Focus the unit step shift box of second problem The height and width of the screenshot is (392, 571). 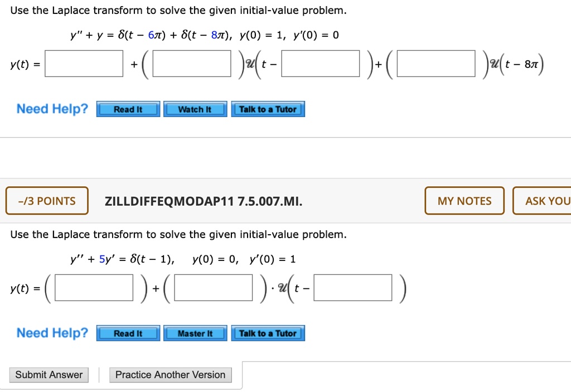353,288
